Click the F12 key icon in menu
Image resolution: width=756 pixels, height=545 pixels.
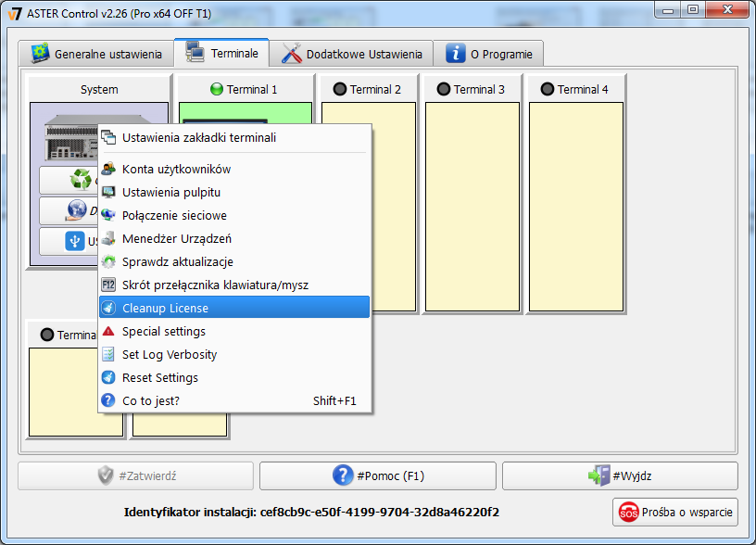108,285
